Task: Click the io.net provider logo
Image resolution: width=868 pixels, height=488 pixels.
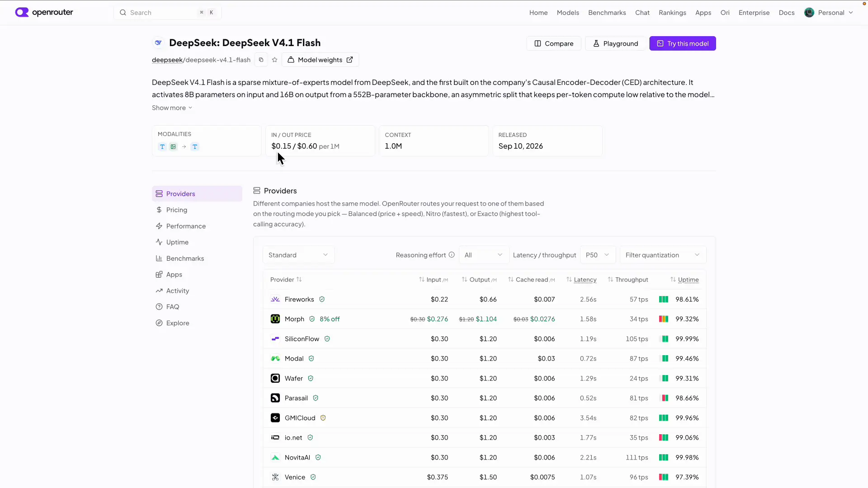Action: coord(275,437)
